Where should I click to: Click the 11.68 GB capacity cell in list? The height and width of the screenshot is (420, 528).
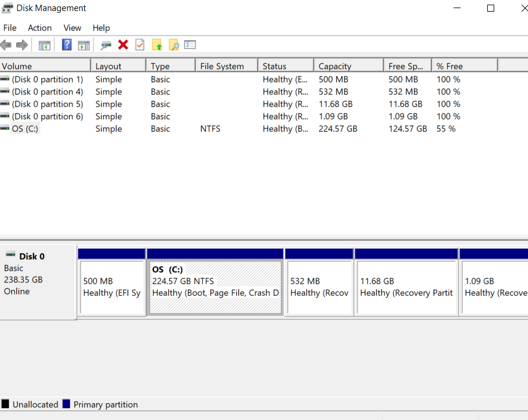336,104
